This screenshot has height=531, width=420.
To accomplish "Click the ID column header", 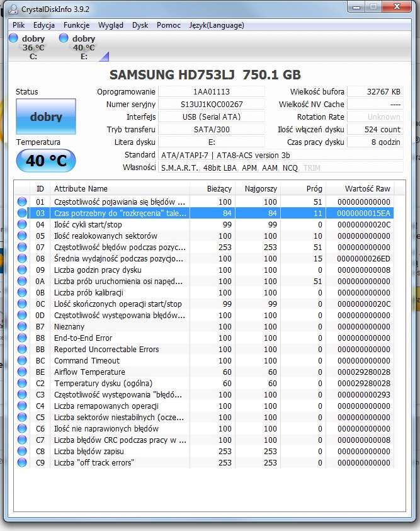I will tap(40, 188).
